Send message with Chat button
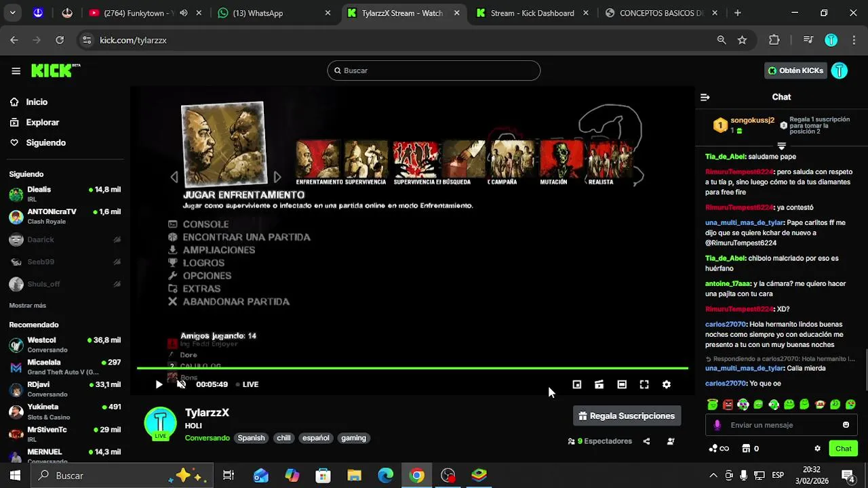This screenshot has height=488, width=868. [844, 449]
